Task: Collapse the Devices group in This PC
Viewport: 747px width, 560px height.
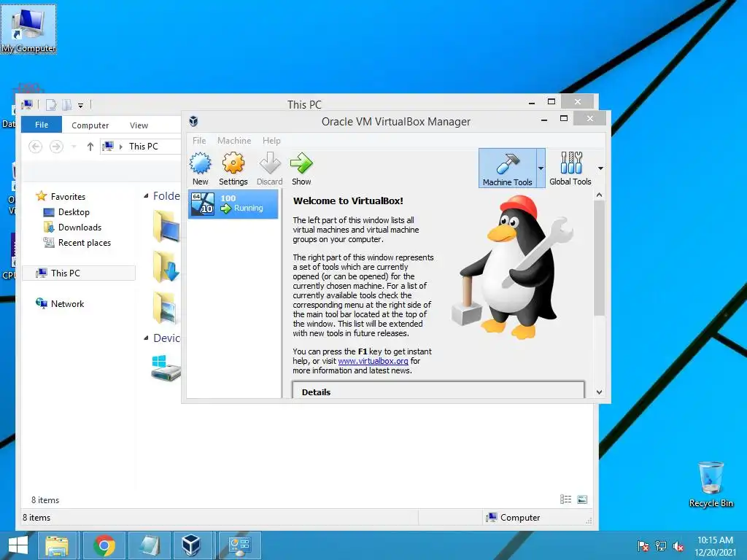Action: (x=146, y=338)
